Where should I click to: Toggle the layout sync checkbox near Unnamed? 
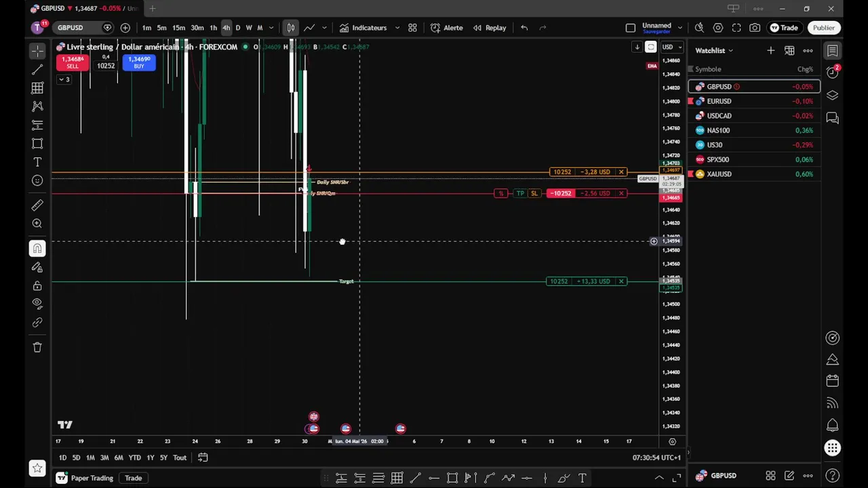point(631,28)
